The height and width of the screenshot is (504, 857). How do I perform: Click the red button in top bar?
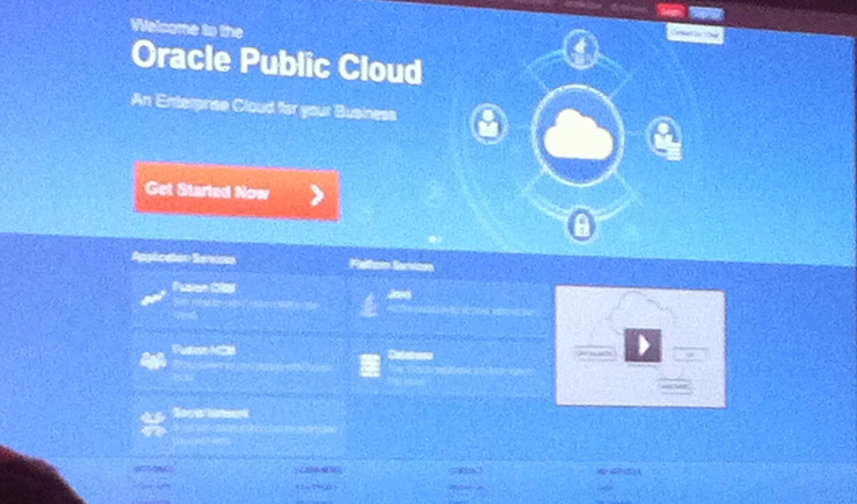pos(670,12)
